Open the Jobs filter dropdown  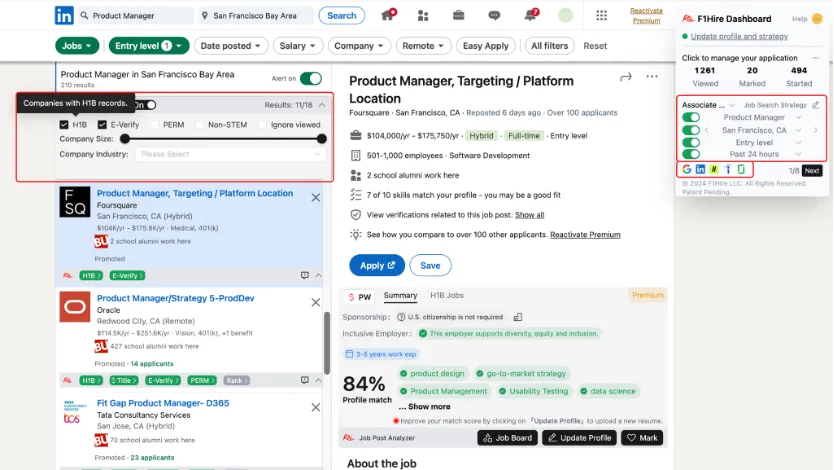77,46
